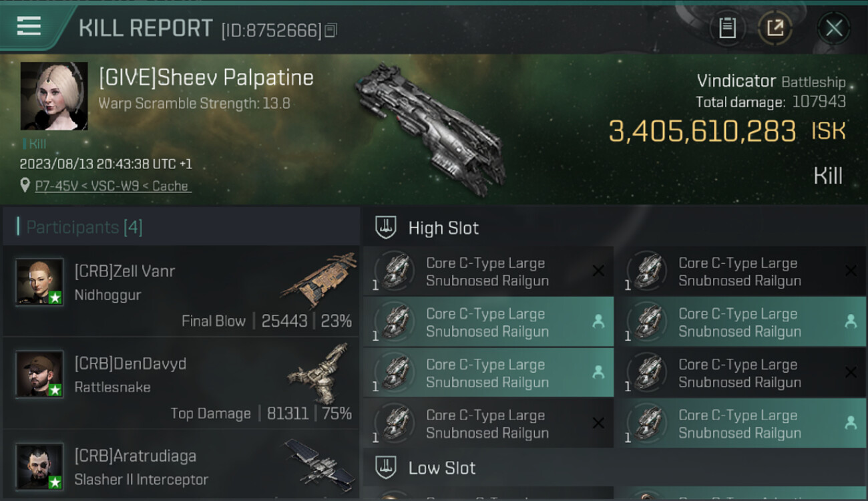Viewport: 868px width, 501px height.
Task: Click the Low Slot section icon
Action: tap(386, 468)
